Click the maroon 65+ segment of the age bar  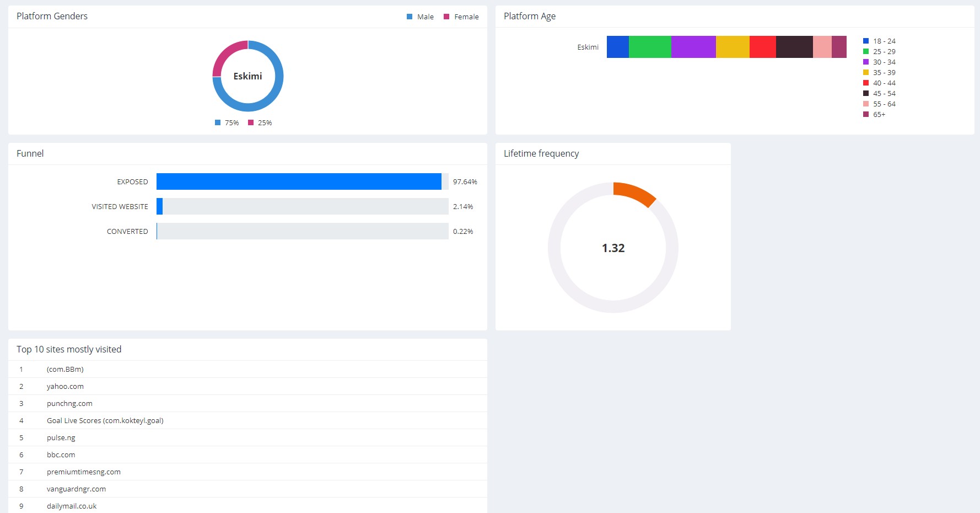tap(839, 47)
